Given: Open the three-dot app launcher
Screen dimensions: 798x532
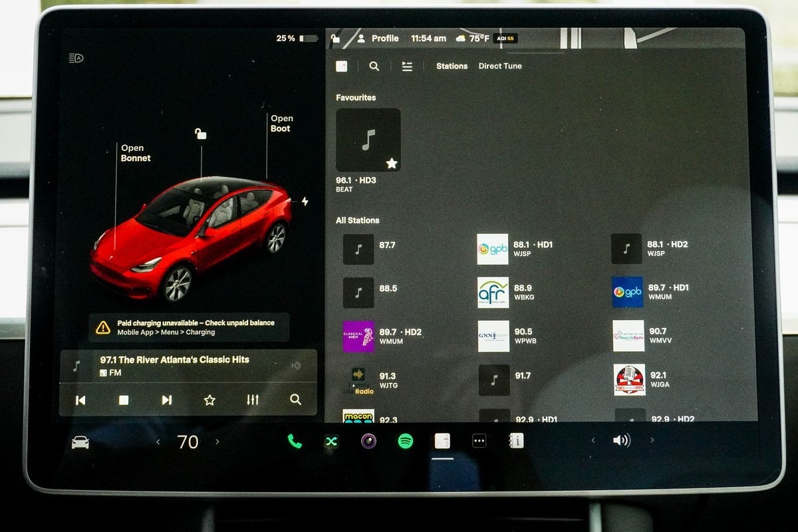Looking at the screenshot, I should pyautogui.click(x=480, y=440).
